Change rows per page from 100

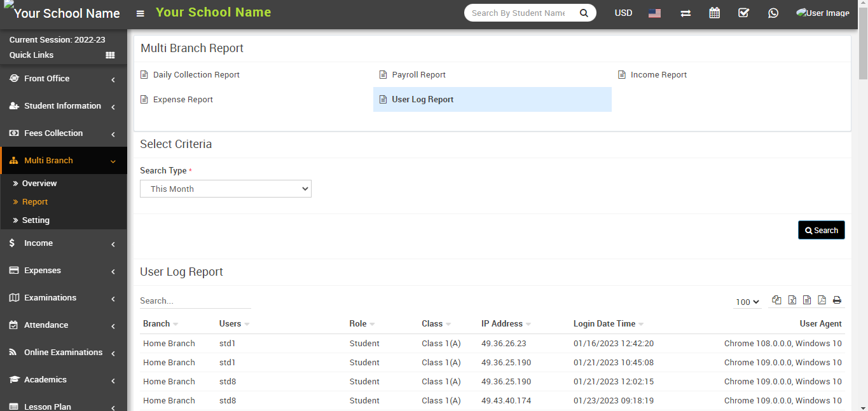pos(747,302)
